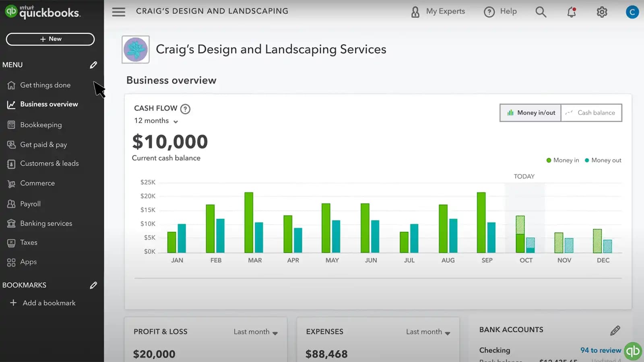This screenshot has width=644, height=362.
Task: Click the $10,000 cash balance amount
Action: click(x=170, y=142)
